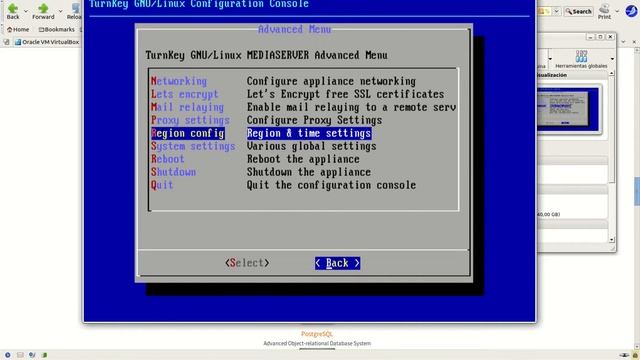Click 'Region & time settings' highlighted text

click(309, 133)
